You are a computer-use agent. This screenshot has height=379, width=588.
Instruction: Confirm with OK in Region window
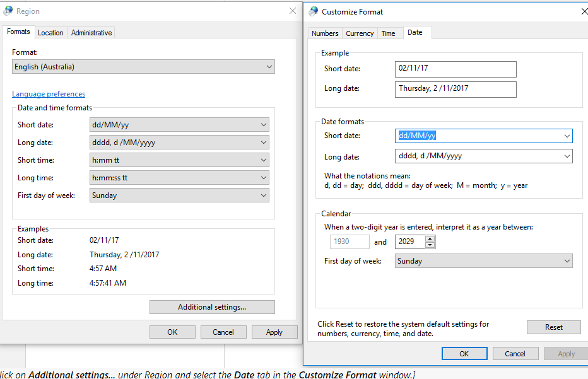tap(172, 332)
